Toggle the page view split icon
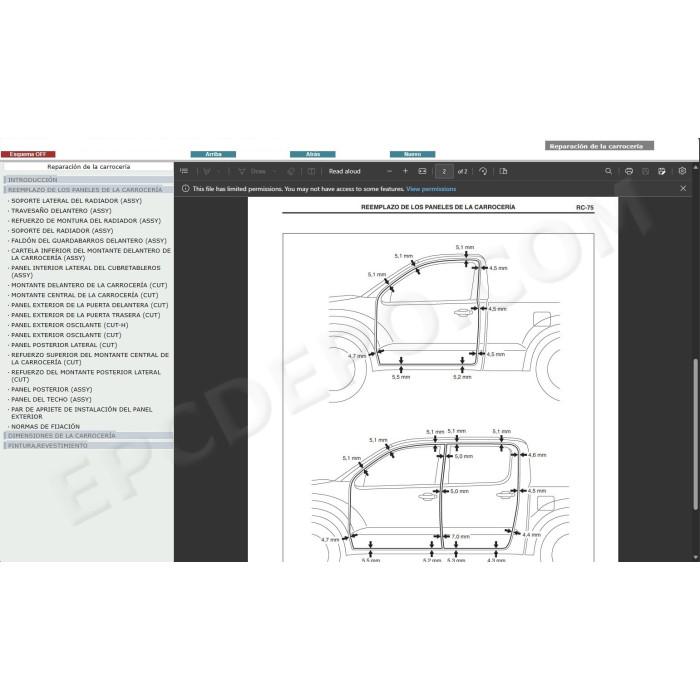This screenshot has width=700, height=700. pos(311,171)
